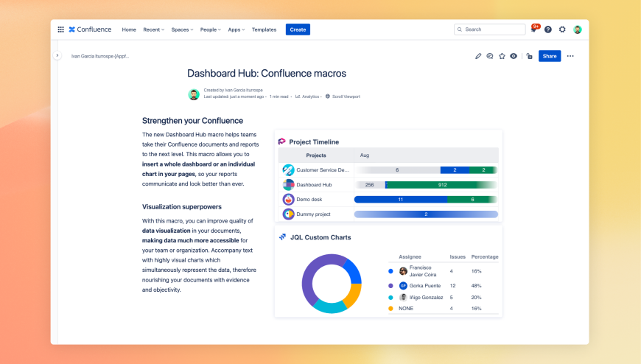The height and width of the screenshot is (364, 641).
Task: Expand the Spaces dropdown menu
Action: [182, 29]
